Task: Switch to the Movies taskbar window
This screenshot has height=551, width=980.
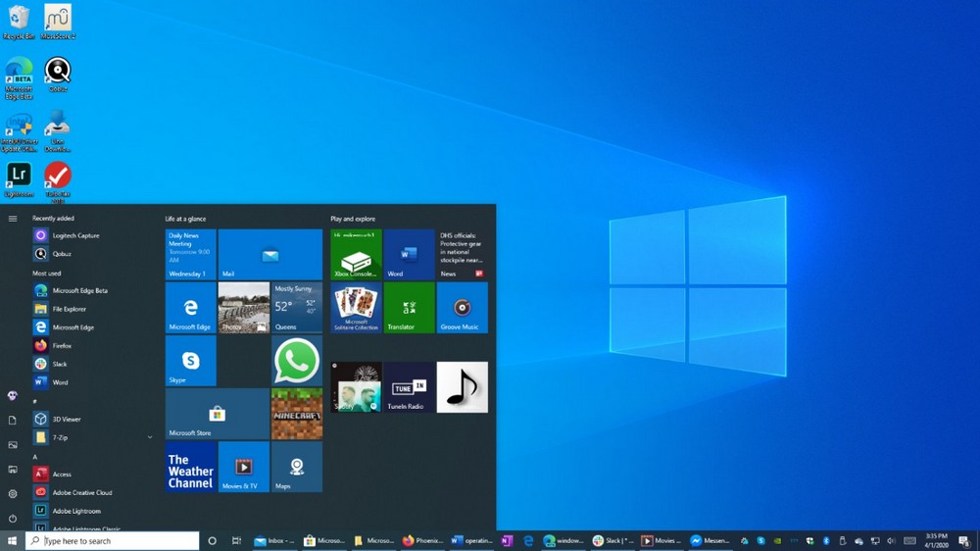Action: tap(661, 540)
